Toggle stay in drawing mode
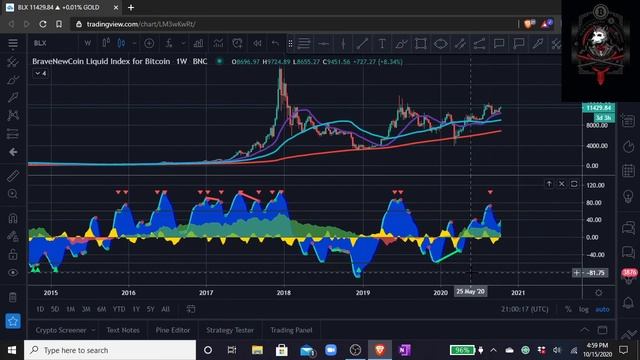Image resolution: width=640 pixels, height=360 pixels. tap(13, 236)
